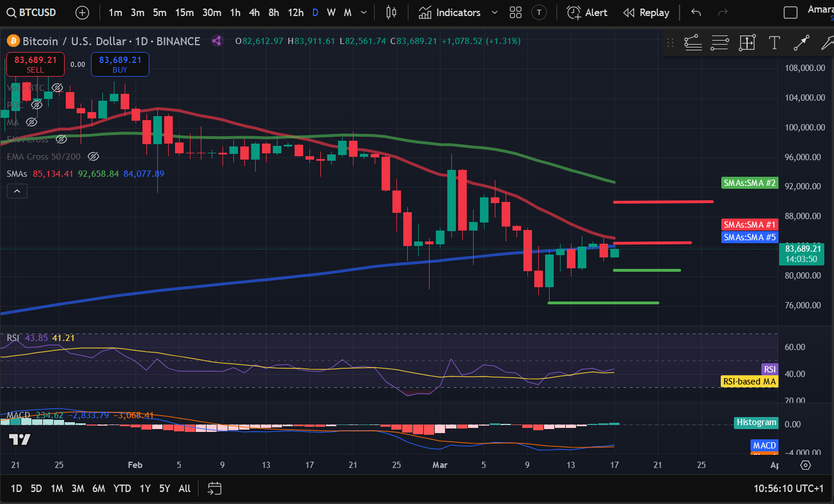This screenshot has height=504, width=834.
Task: Show the hidden POC indicator
Action: tap(37, 105)
